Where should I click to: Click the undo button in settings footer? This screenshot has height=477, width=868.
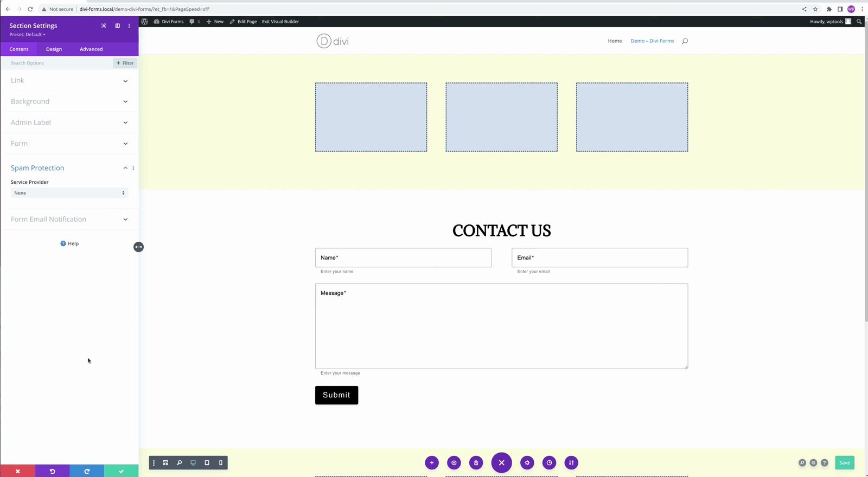tap(52, 471)
